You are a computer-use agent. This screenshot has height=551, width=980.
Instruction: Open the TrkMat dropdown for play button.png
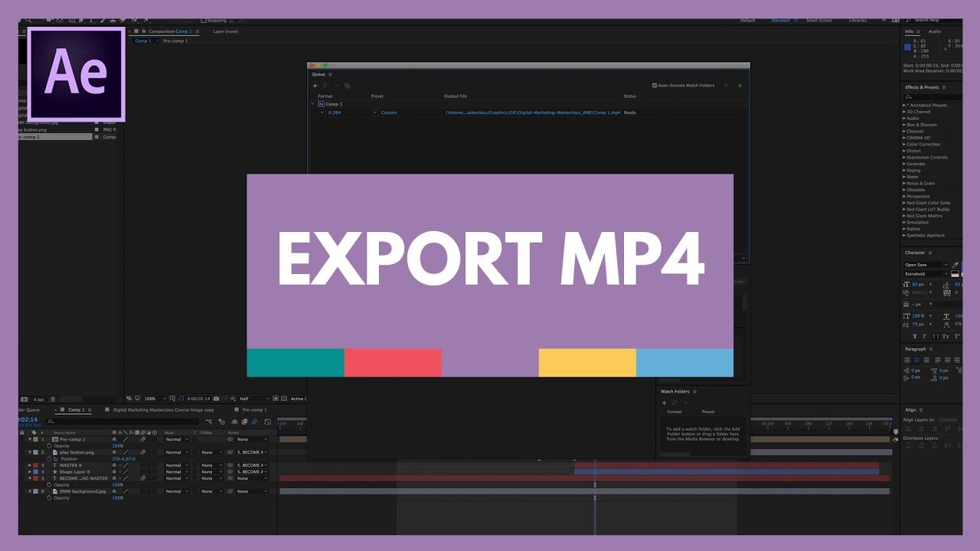(212, 452)
